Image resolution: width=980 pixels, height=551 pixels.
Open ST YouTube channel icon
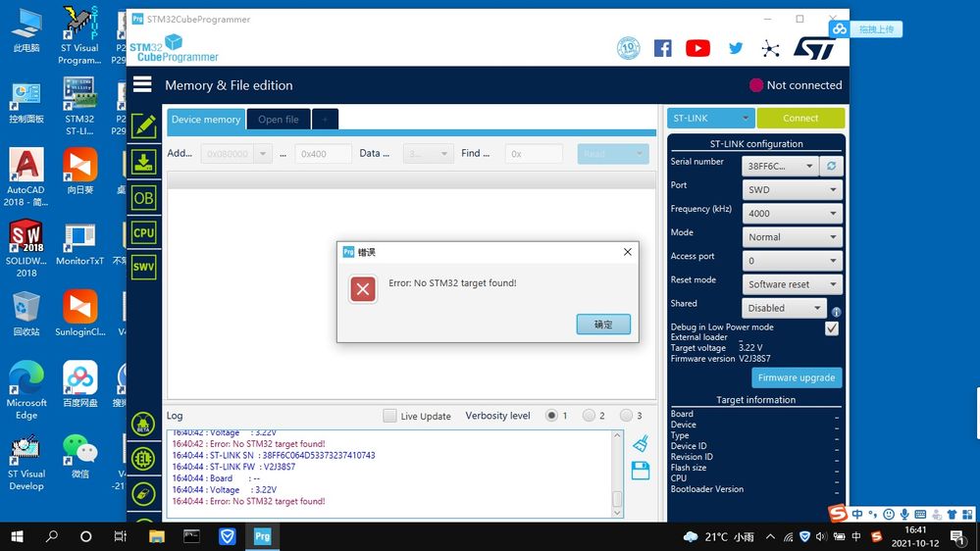click(697, 48)
